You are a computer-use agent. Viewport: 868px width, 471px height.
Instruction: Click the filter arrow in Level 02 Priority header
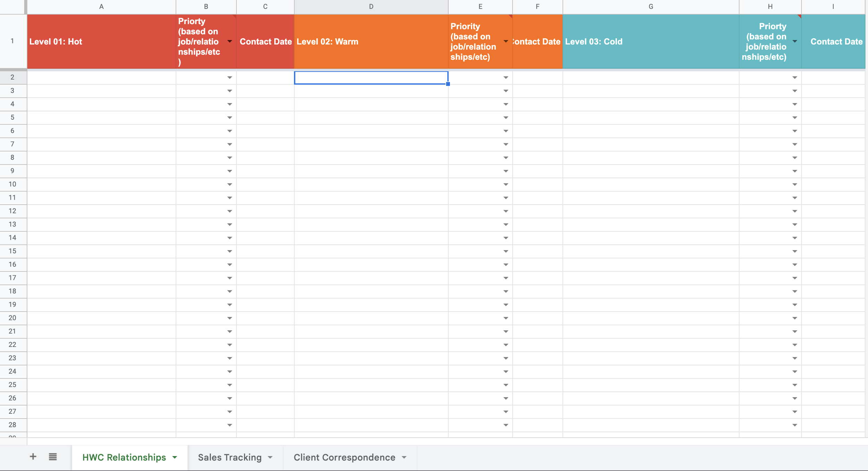(x=506, y=41)
